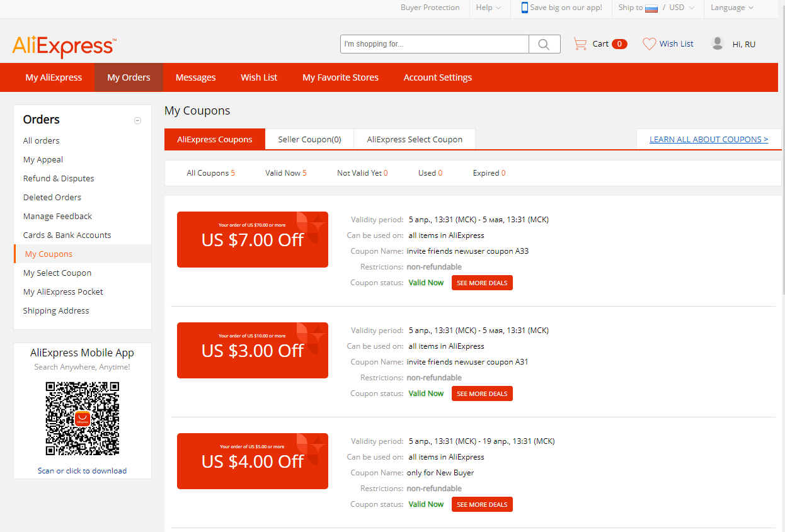Image resolution: width=785 pixels, height=532 pixels.
Task: Open the shopping cart icon
Action: pyautogui.click(x=580, y=43)
